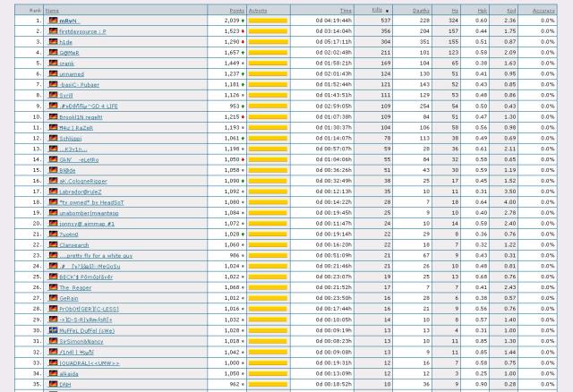The image size is (573, 392).
Task: Open player profile for unnamed
Action: (72, 74)
